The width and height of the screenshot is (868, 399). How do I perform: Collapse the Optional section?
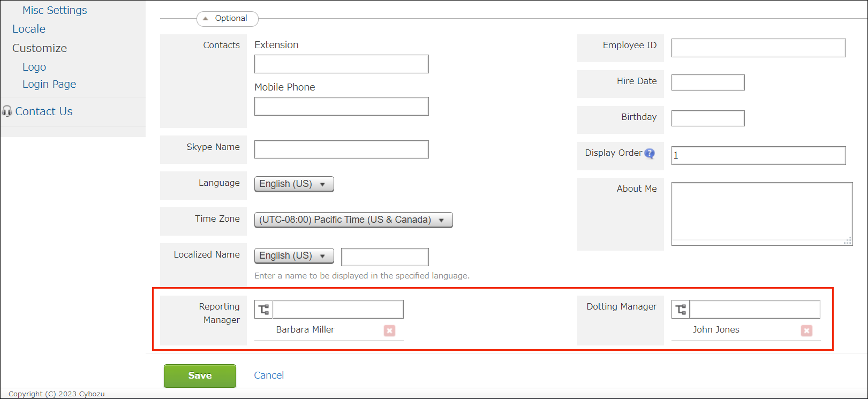click(x=228, y=19)
